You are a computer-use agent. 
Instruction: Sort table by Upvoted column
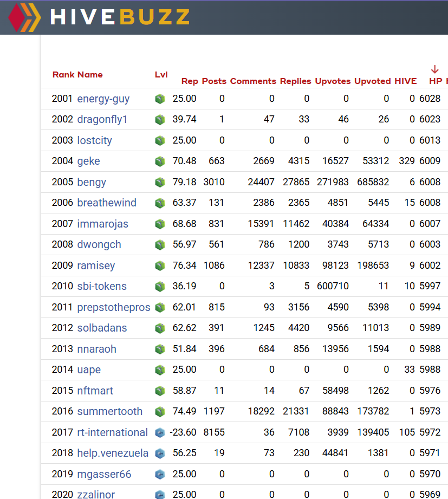click(373, 81)
